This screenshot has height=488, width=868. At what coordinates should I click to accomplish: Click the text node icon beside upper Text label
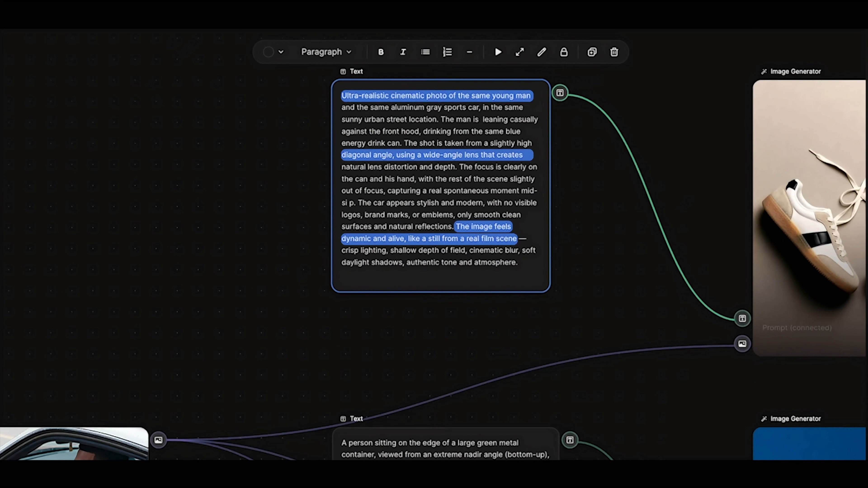343,71
